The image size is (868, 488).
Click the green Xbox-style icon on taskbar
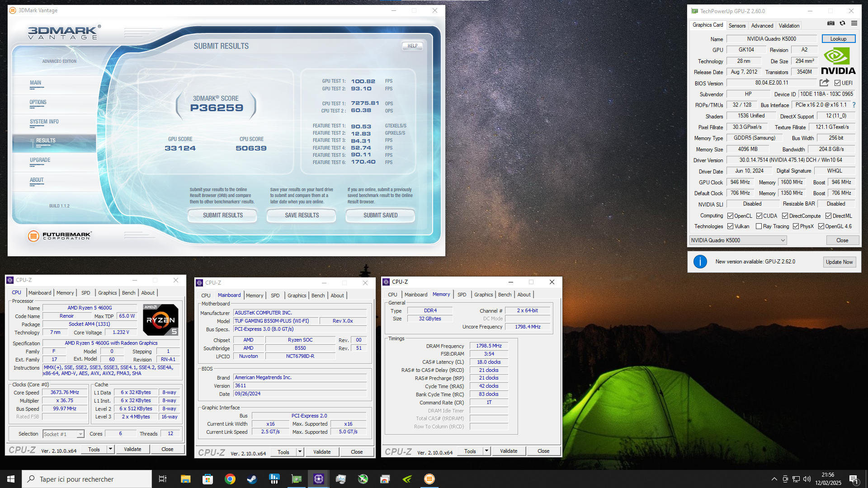pos(363,479)
